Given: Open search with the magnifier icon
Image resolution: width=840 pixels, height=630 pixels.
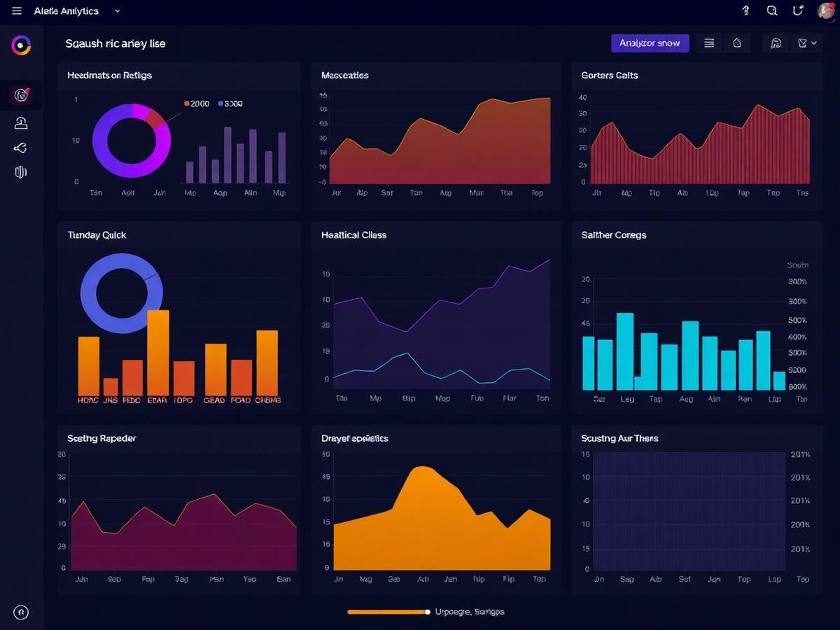Looking at the screenshot, I should click(772, 10).
